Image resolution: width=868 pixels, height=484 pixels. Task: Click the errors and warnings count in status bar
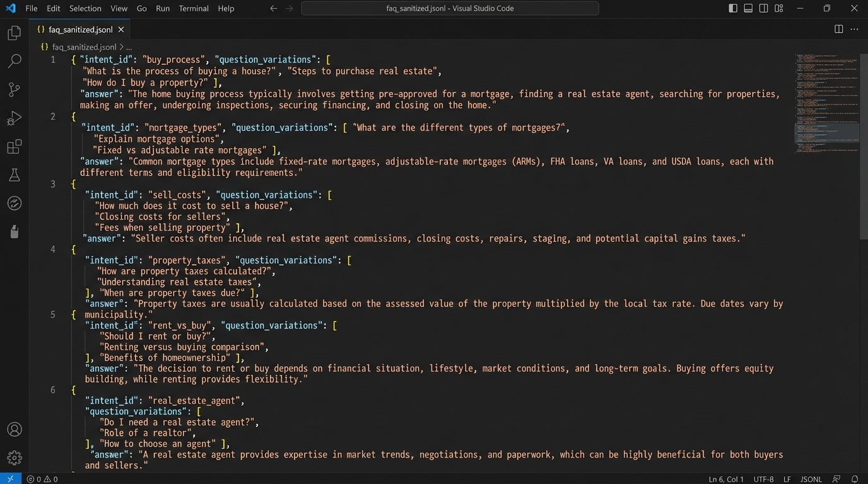[43, 479]
